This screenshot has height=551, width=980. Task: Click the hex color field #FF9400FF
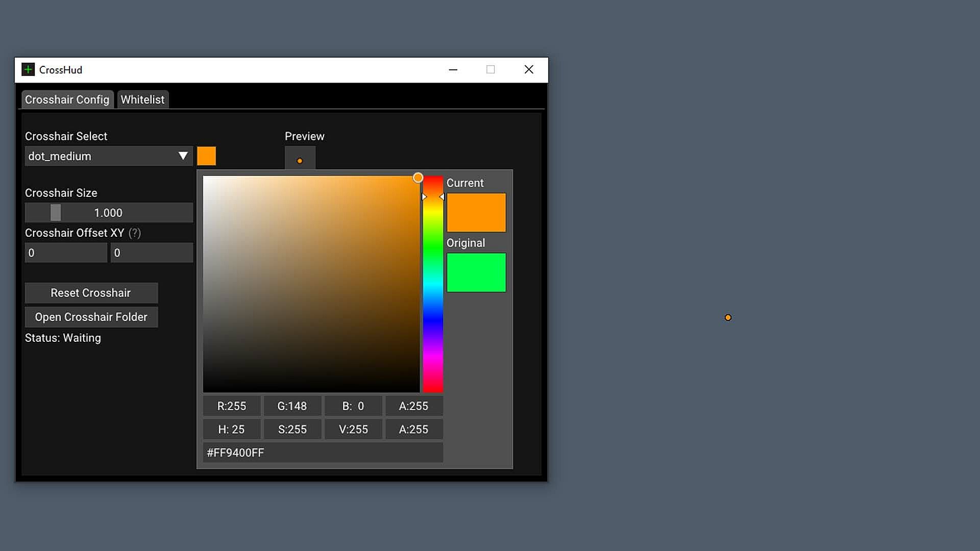click(323, 453)
